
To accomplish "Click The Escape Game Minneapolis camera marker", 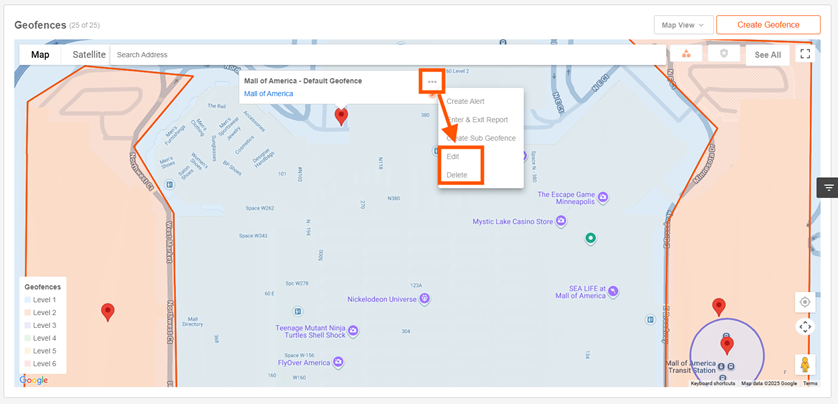I will [603, 198].
